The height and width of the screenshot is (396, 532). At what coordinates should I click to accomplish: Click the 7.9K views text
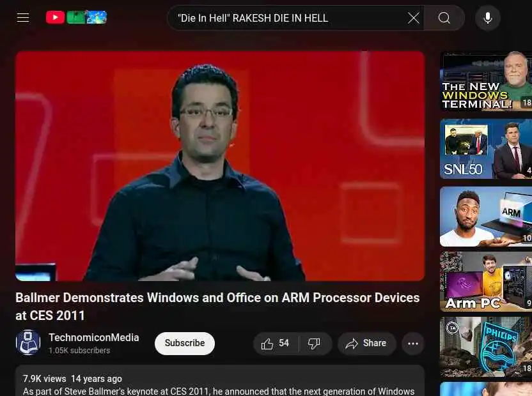click(x=45, y=379)
